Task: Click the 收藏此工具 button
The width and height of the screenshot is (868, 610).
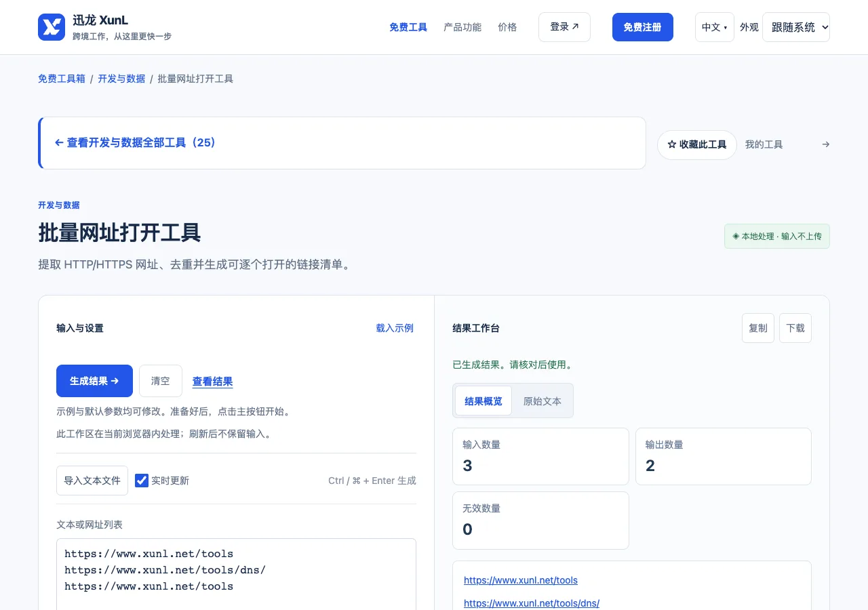Action: coord(697,144)
